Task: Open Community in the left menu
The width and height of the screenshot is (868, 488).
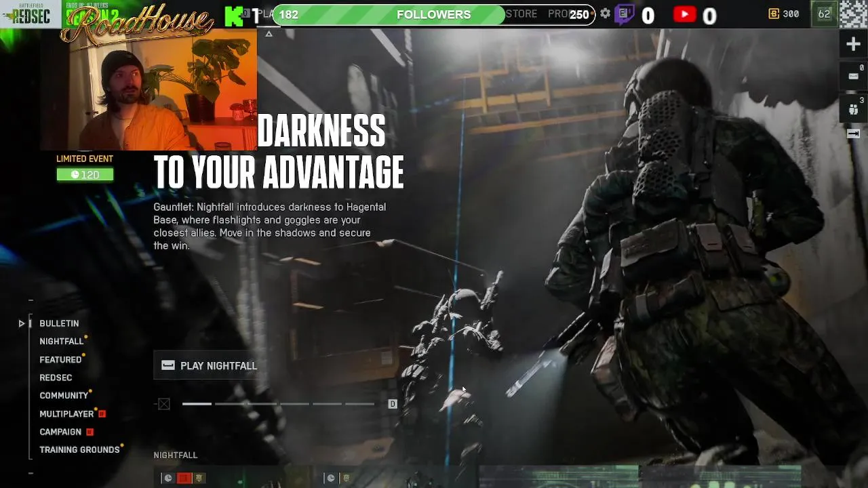Action: (64, 396)
